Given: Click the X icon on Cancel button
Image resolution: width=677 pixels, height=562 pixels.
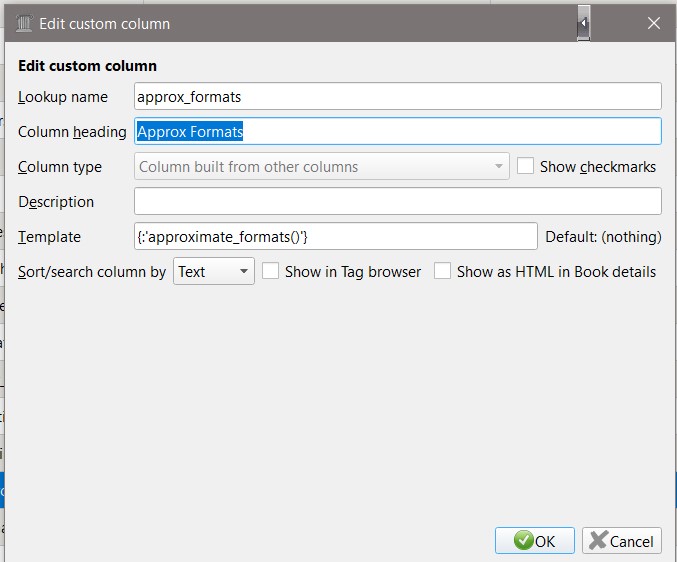Looking at the screenshot, I should pyautogui.click(x=598, y=541).
